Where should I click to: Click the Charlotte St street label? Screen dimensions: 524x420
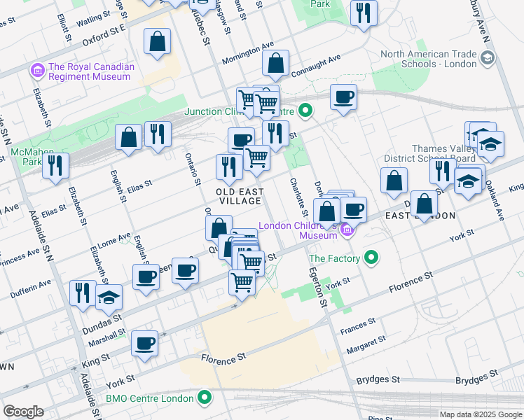tap(298, 197)
